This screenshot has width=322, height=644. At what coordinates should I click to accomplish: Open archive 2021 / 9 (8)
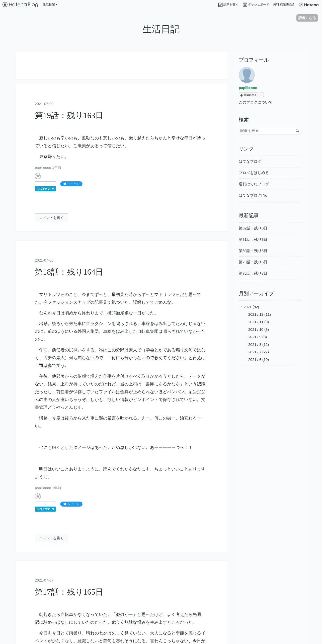tap(258, 337)
